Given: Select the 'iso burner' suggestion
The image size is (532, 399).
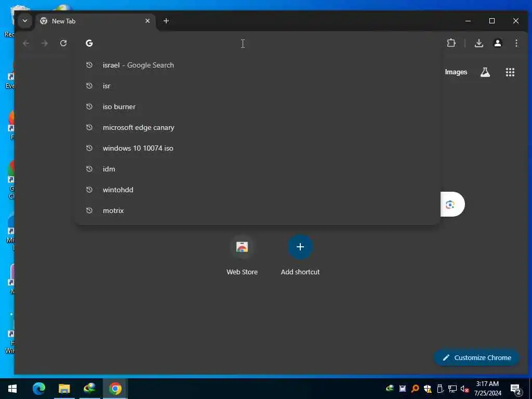Looking at the screenshot, I should click(258, 107).
